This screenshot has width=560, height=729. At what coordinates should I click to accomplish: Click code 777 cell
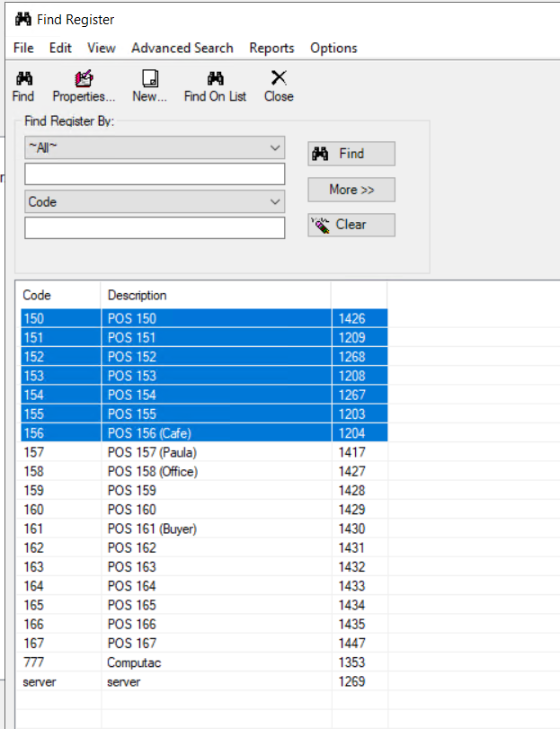pos(33,662)
